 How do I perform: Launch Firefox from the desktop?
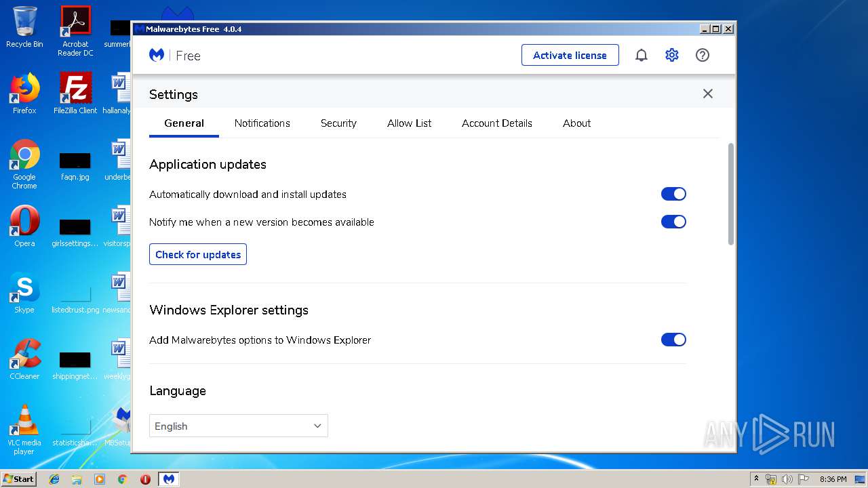[24, 94]
